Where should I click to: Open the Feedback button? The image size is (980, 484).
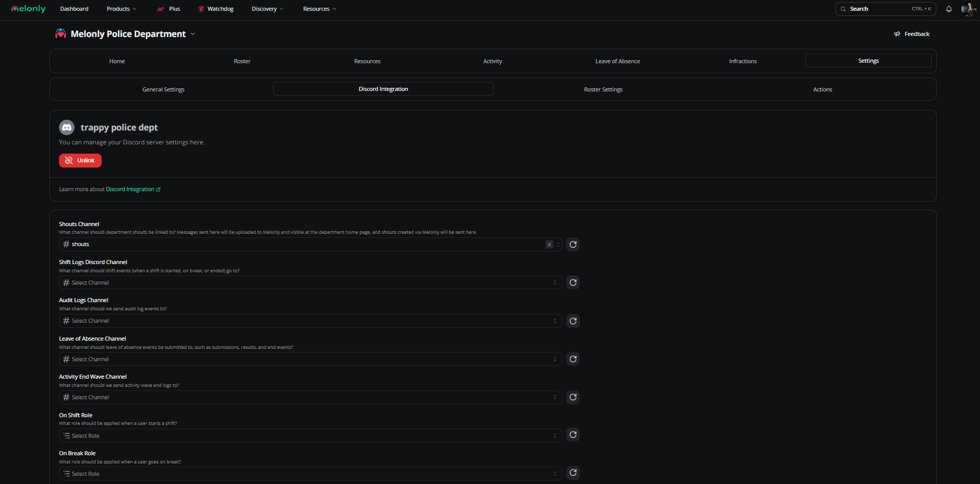point(912,34)
